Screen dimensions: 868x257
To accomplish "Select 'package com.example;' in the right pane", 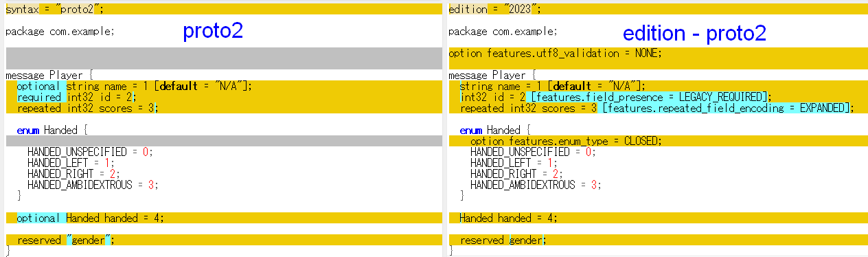I will [x=503, y=32].
